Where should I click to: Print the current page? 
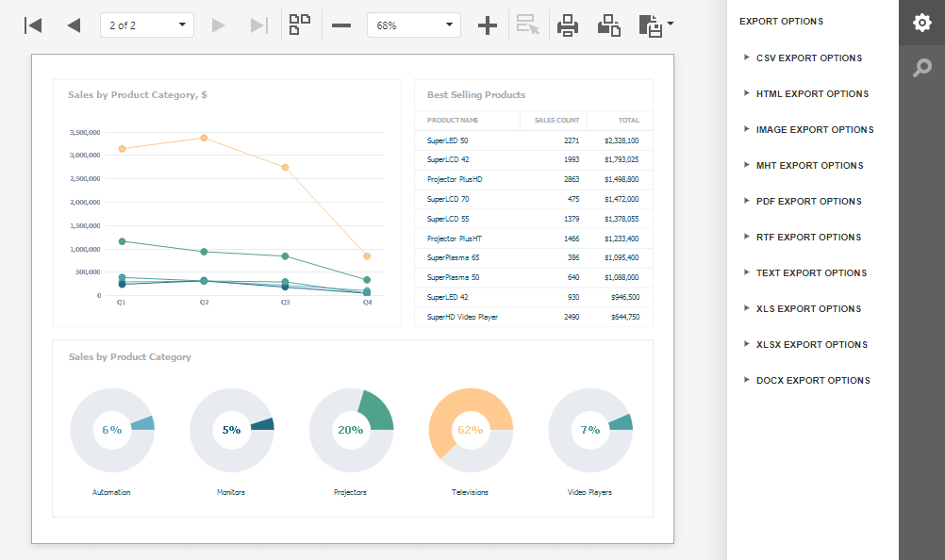click(x=609, y=25)
